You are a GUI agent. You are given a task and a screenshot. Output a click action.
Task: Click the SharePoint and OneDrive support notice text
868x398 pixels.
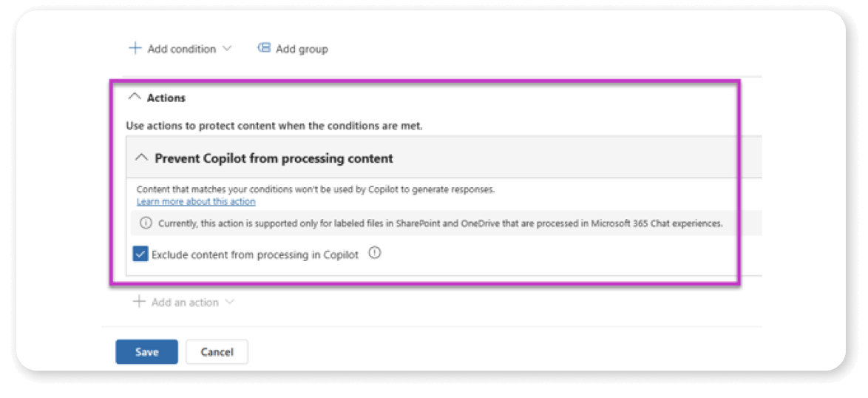pos(441,224)
